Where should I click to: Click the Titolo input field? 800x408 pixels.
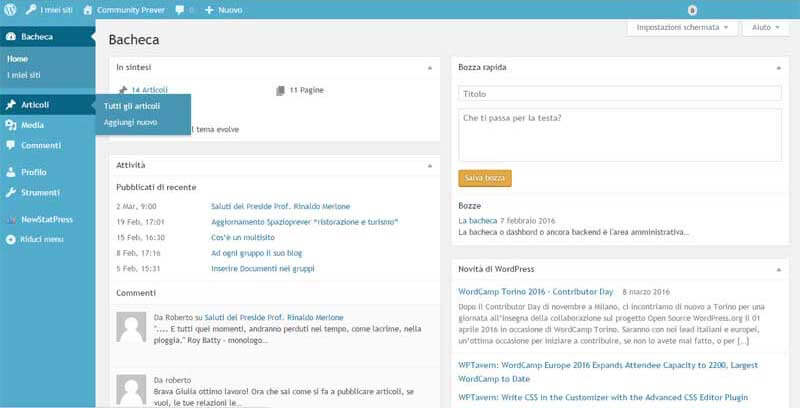619,93
